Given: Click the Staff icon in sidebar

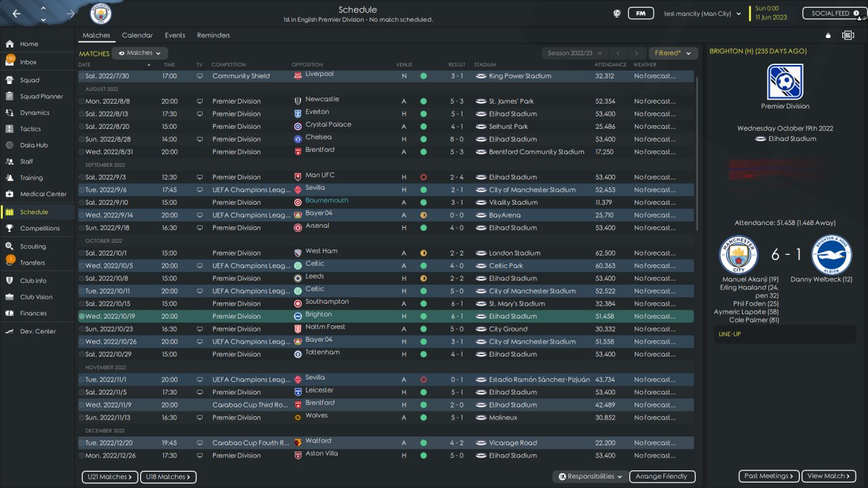Looking at the screenshot, I should (x=9, y=161).
